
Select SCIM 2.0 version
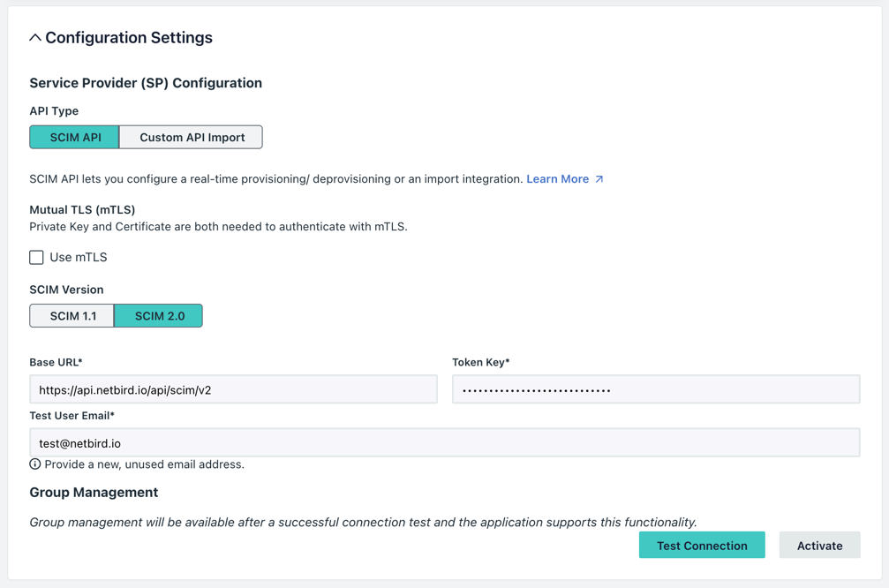pos(158,315)
